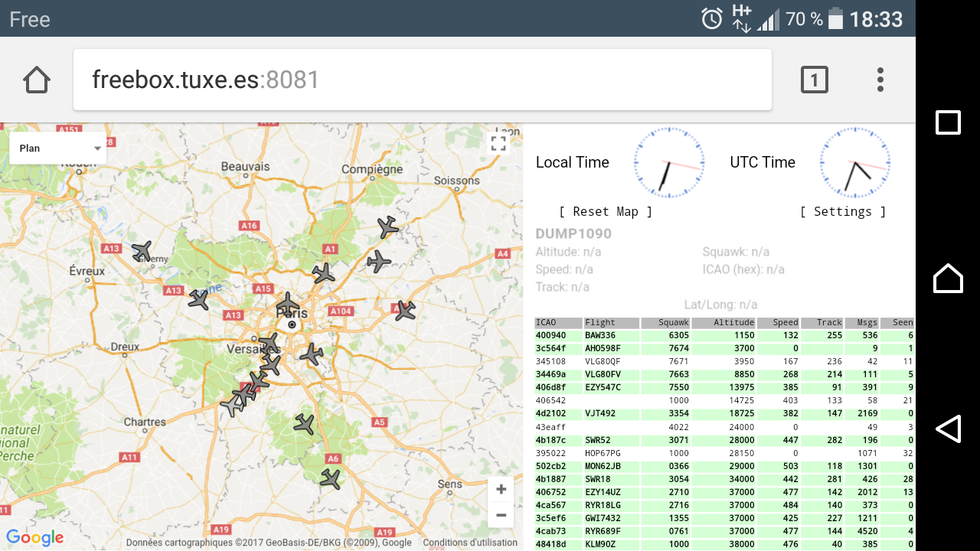Select the red-marked aircraft east of Paris

[x=405, y=311]
